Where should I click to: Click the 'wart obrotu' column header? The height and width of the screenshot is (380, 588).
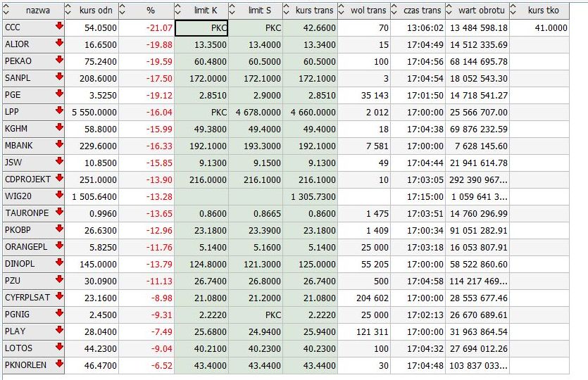[x=482, y=11]
